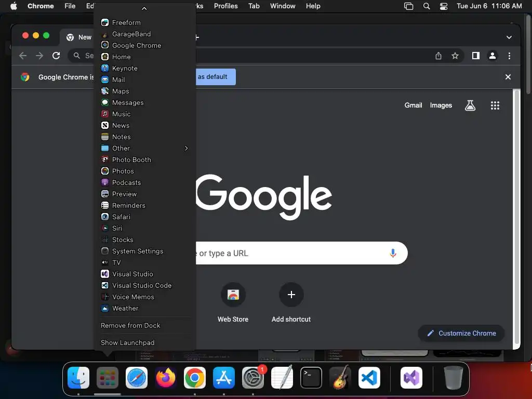
Task: Click the new tab plus button
Action: pos(197,37)
